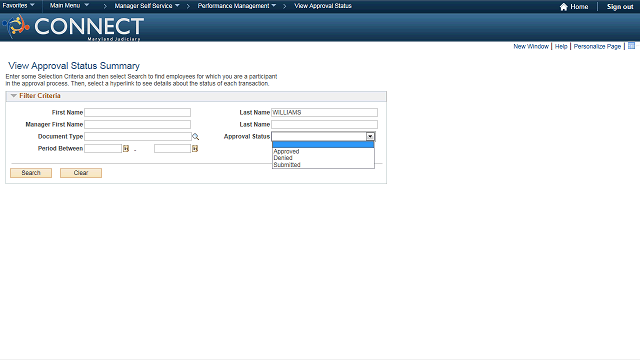
Task: Click the View Approval Status Summary heading
Action: [x=74, y=66]
